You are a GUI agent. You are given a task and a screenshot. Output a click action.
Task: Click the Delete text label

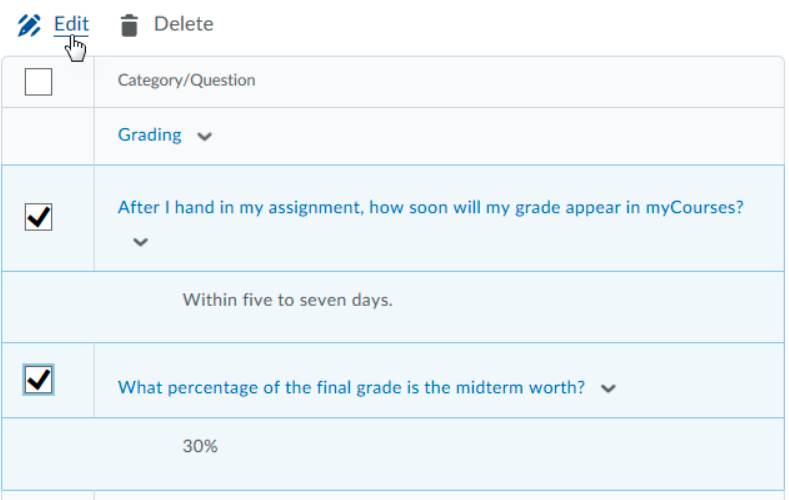coord(183,24)
